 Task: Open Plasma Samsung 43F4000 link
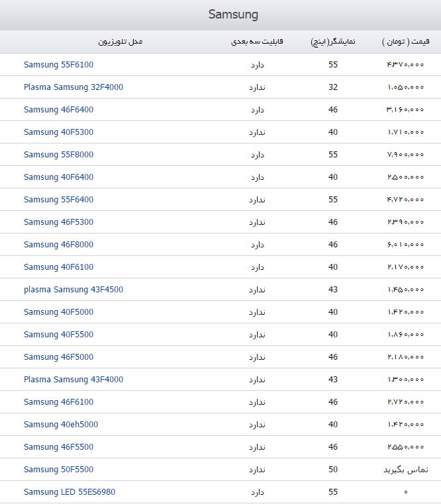(73, 380)
